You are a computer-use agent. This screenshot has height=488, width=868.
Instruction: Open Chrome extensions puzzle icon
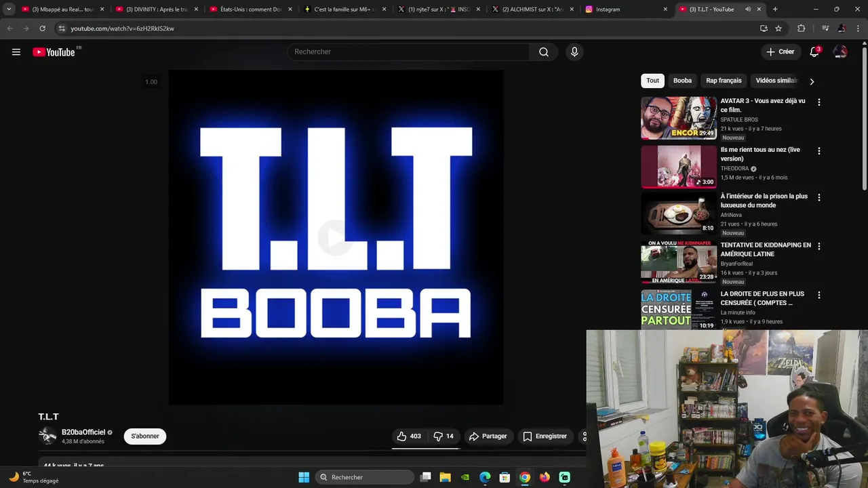click(x=801, y=28)
